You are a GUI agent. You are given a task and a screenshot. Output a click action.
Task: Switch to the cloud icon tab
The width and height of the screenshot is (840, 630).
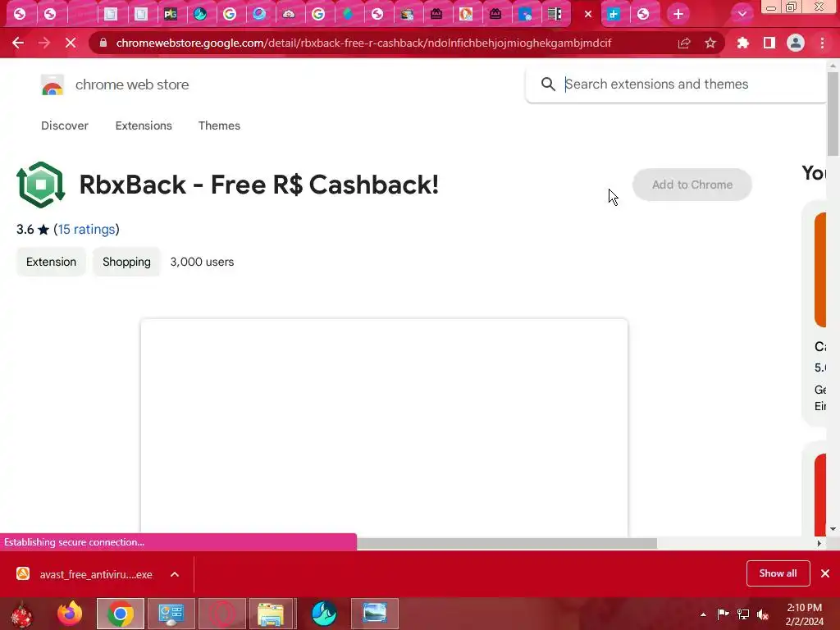tap(289, 14)
